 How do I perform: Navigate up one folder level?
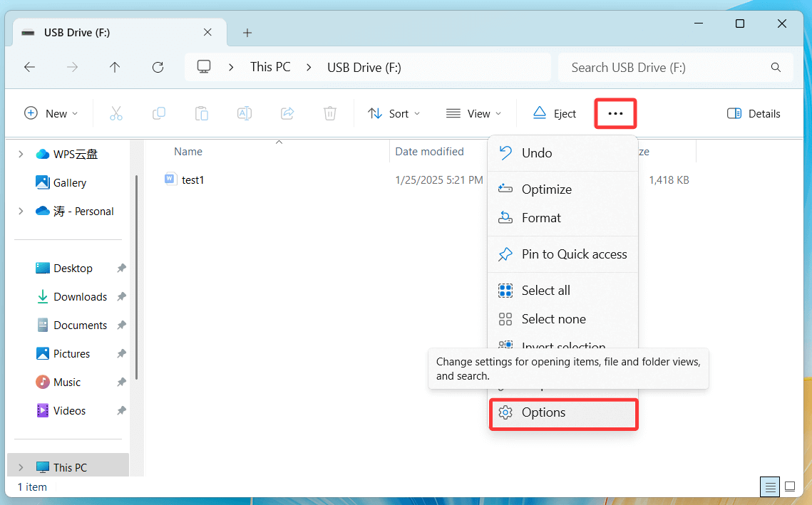click(115, 67)
